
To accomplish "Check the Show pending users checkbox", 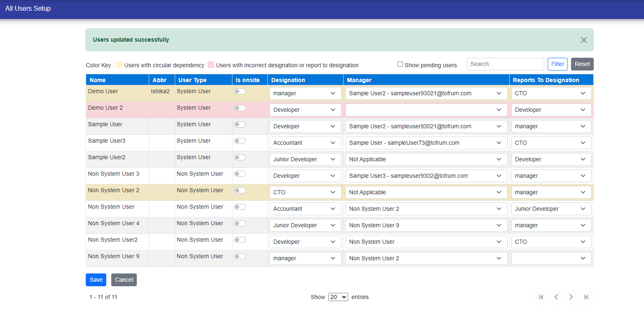I will pos(400,64).
